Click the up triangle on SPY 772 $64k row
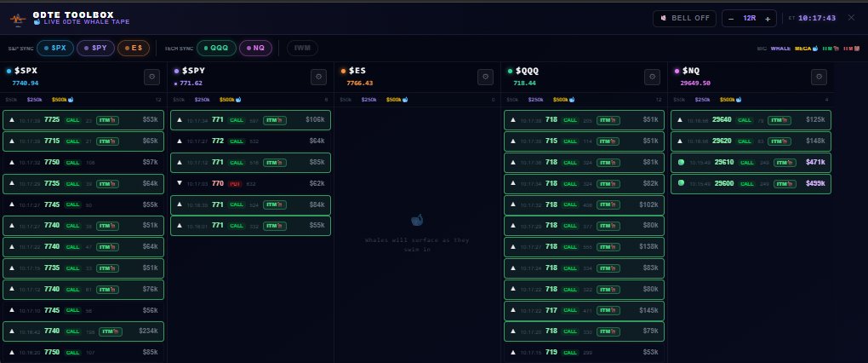 point(180,141)
